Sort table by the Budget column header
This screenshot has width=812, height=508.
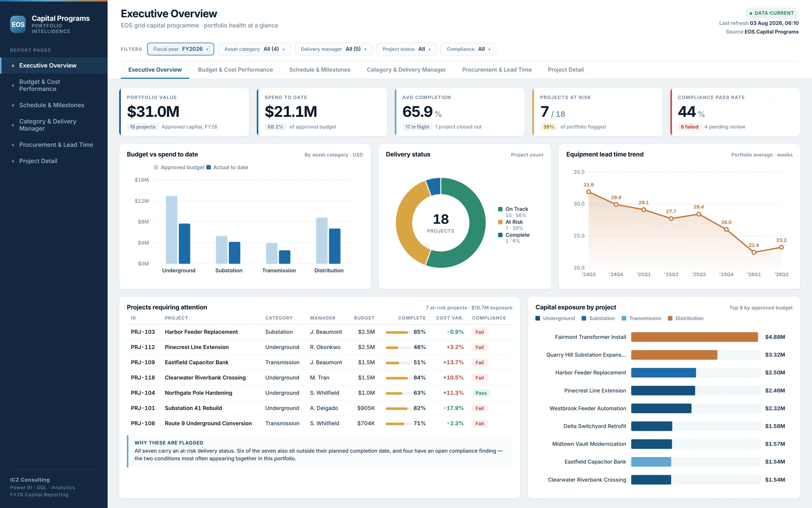(x=364, y=318)
